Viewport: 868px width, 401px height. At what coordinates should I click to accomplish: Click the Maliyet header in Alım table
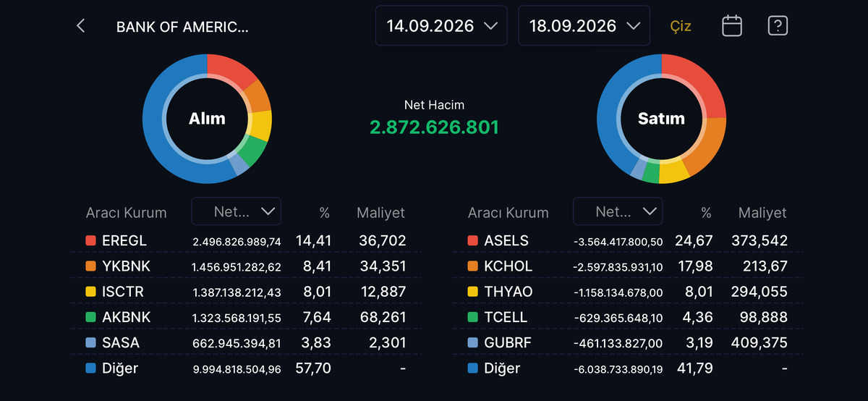coord(380,213)
